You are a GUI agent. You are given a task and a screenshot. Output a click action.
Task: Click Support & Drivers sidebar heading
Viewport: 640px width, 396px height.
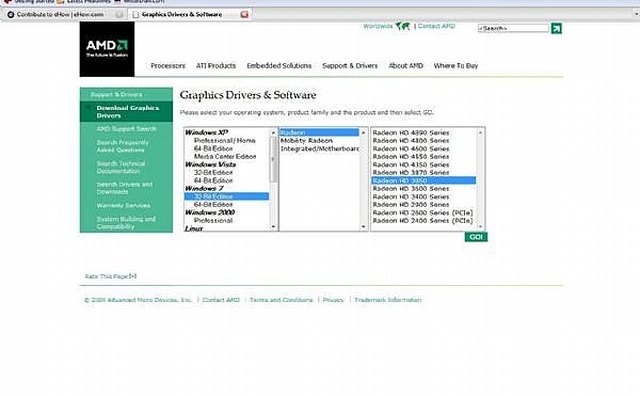click(x=116, y=95)
